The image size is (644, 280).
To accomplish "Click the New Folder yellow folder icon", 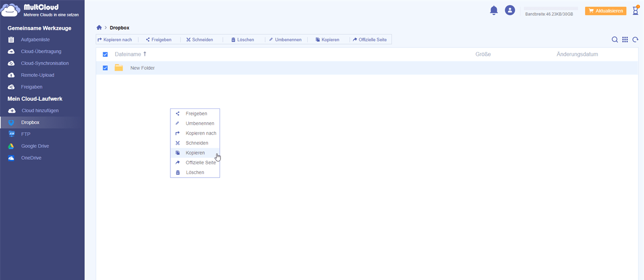I will pyautogui.click(x=119, y=68).
